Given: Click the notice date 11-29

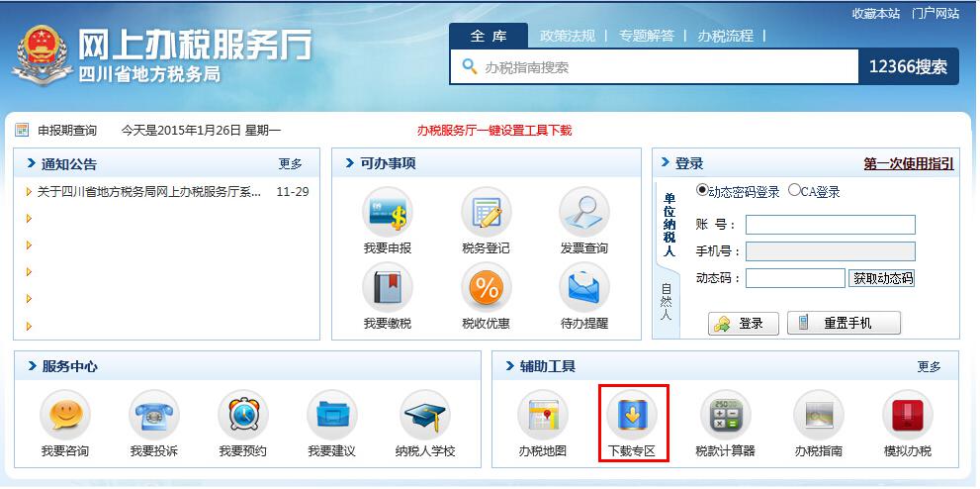Looking at the screenshot, I should 293,191.
